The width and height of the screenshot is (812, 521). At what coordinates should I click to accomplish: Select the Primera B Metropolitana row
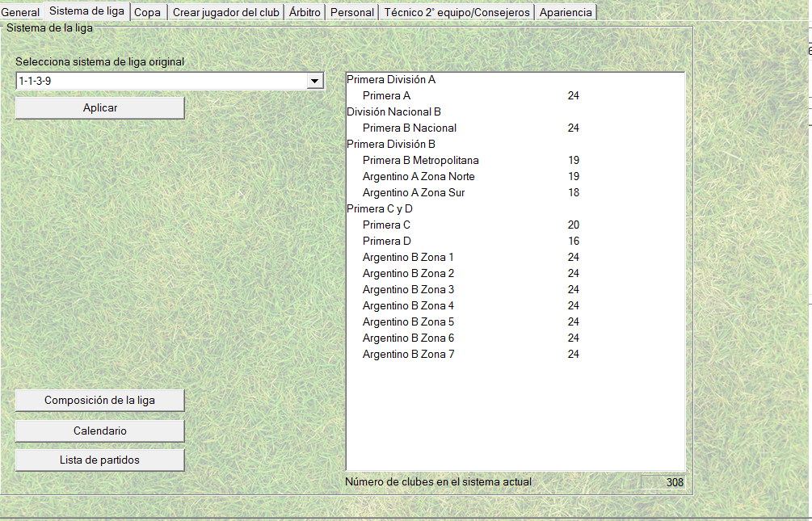pyautogui.click(x=515, y=160)
